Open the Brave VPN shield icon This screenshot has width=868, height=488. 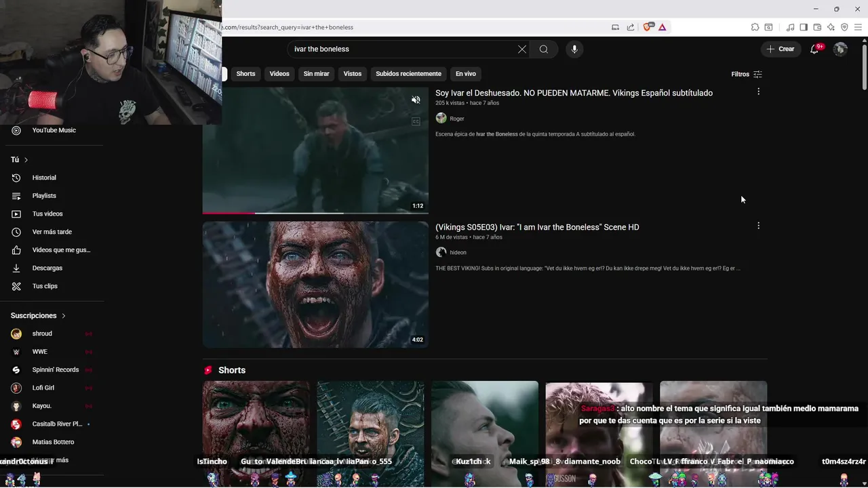tap(844, 27)
